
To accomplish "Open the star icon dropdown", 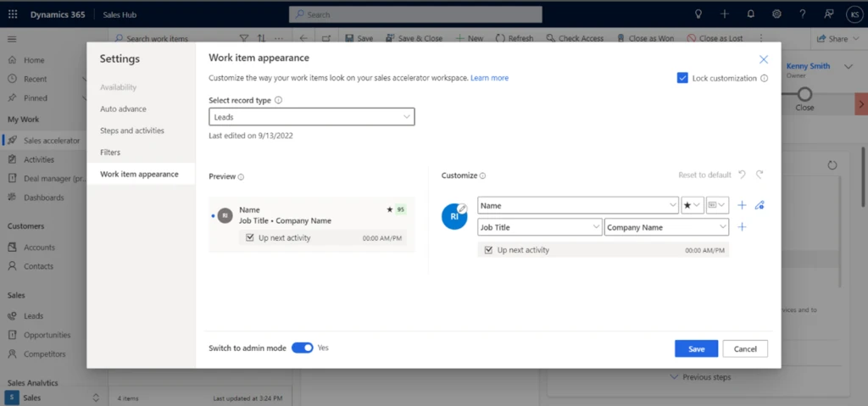I will (692, 205).
